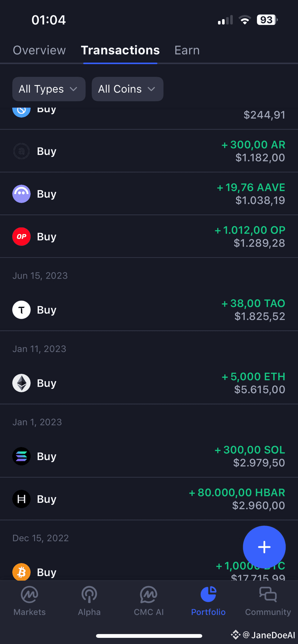Switch to the Overview tab

tap(39, 50)
